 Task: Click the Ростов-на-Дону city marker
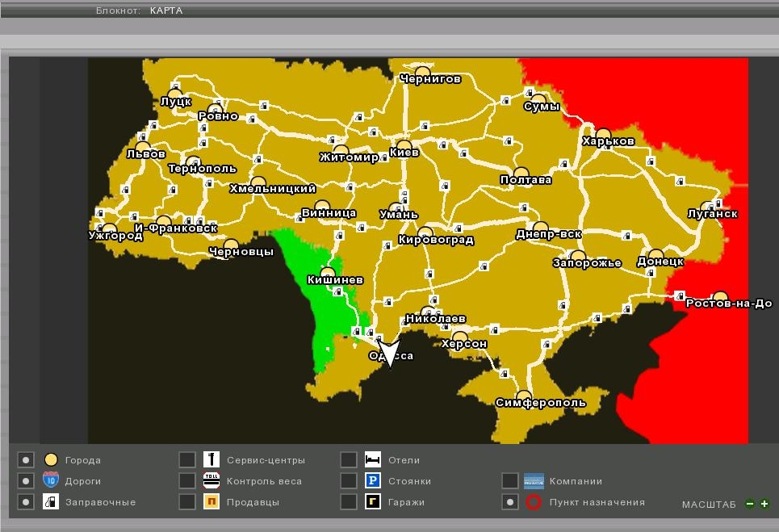tap(720, 298)
